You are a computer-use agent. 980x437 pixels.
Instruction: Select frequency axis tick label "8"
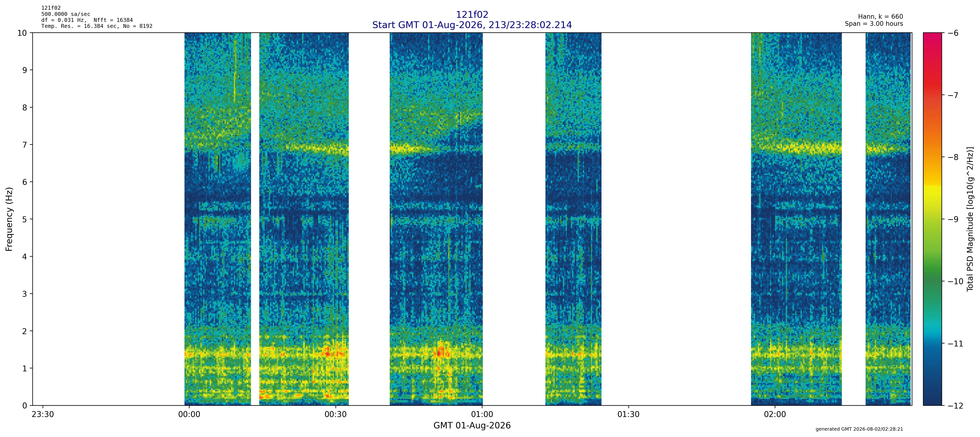pos(25,107)
